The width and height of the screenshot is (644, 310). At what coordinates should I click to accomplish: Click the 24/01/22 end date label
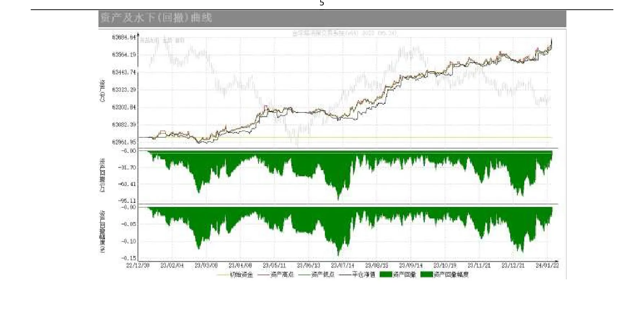pos(547,265)
